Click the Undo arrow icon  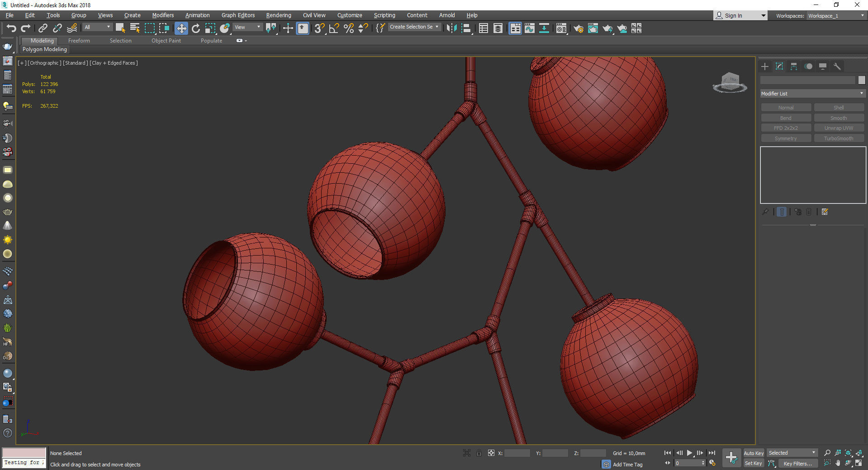click(11, 28)
